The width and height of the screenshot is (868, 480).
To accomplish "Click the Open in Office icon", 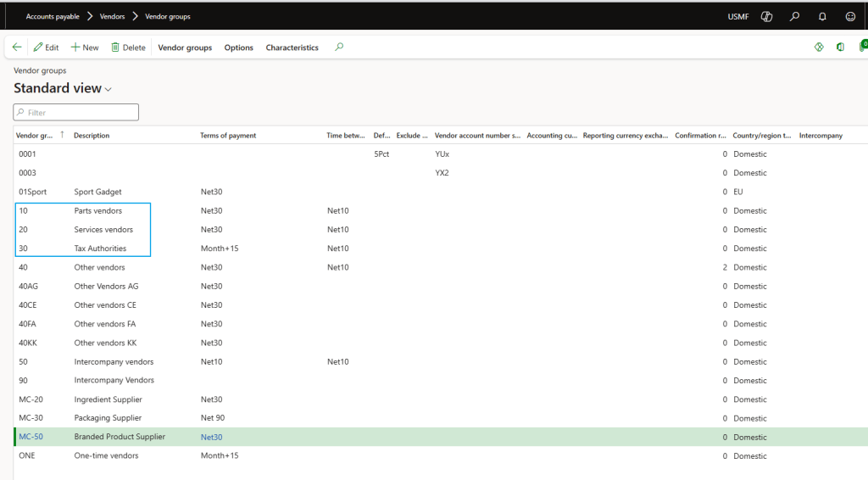I will point(840,47).
